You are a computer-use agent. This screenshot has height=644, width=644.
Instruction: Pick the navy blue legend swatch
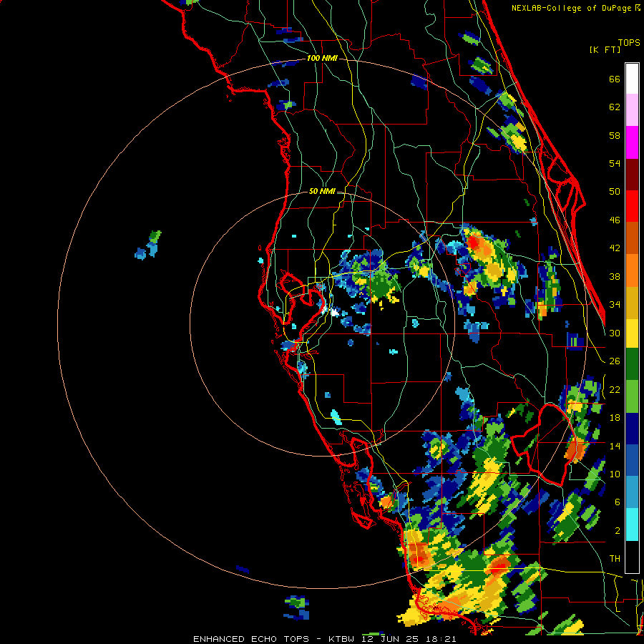coord(632,429)
